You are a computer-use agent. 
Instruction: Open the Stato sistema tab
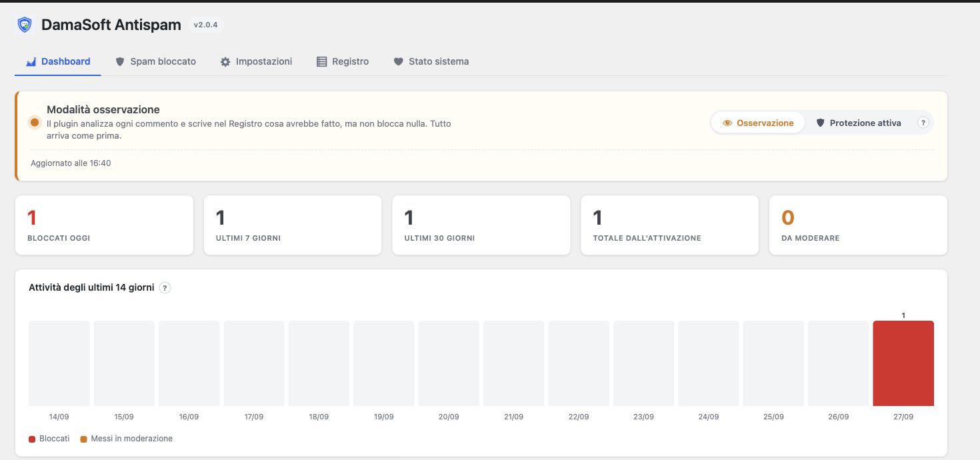coord(431,61)
